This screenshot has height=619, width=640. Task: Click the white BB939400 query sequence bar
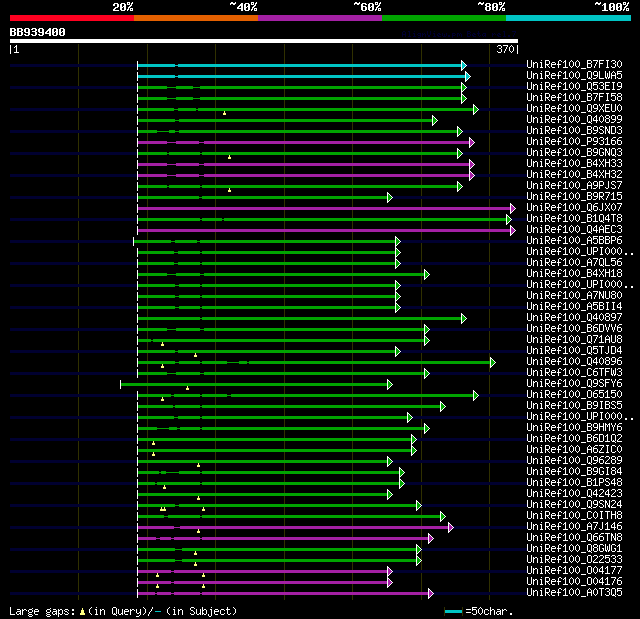pyautogui.click(x=264, y=41)
